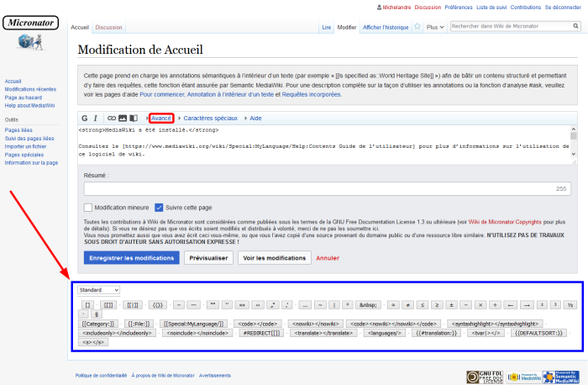
Task: Insert <syntaxhighlight> tags
Action: (x=495, y=324)
